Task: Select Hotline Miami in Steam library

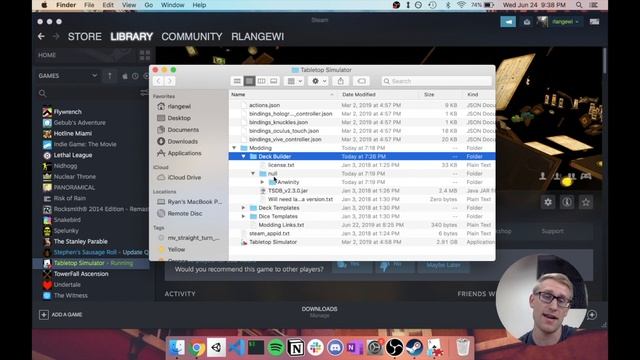Action: coord(73,133)
